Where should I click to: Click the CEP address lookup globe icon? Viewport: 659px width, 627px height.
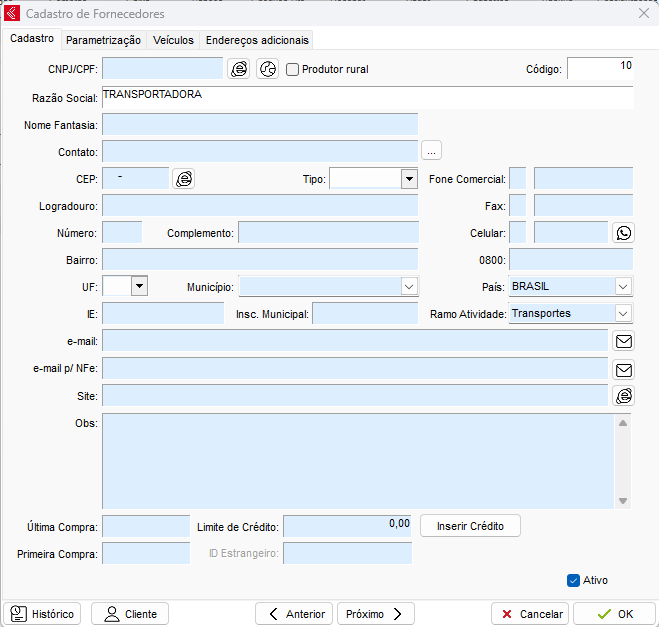tap(184, 179)
